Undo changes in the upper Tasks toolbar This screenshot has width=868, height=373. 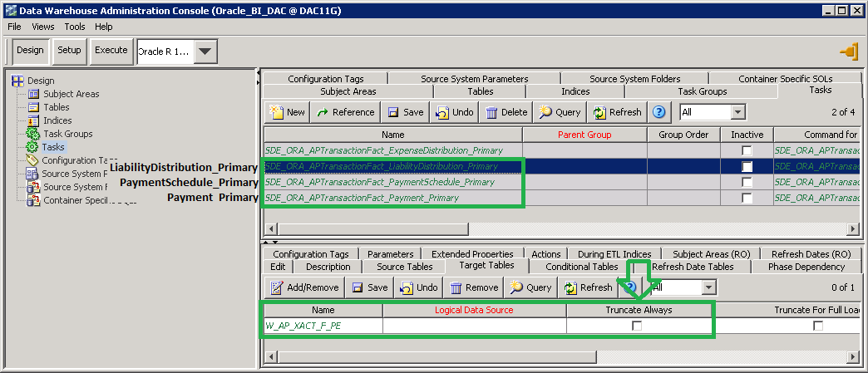click(x=455, y=112)
